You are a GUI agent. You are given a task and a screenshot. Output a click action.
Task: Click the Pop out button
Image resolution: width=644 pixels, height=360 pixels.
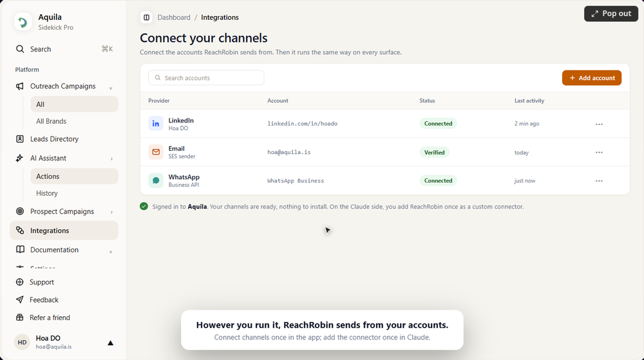click(611, 14)
